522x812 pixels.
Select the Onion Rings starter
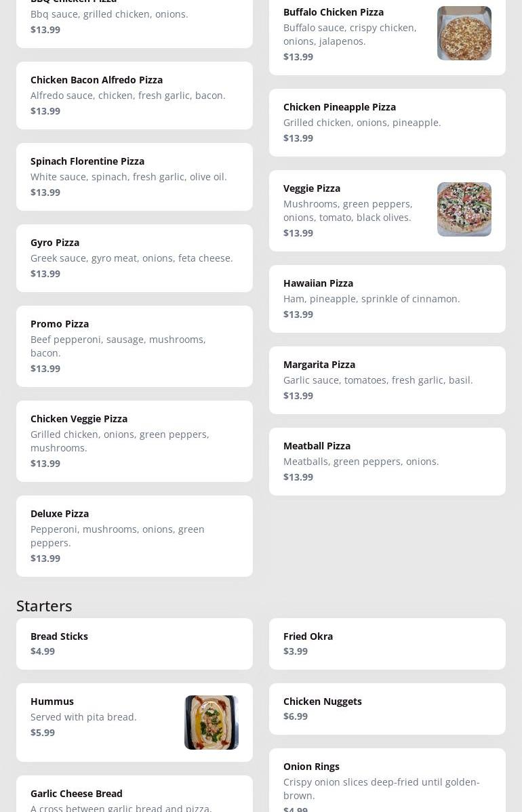point(387,783)
